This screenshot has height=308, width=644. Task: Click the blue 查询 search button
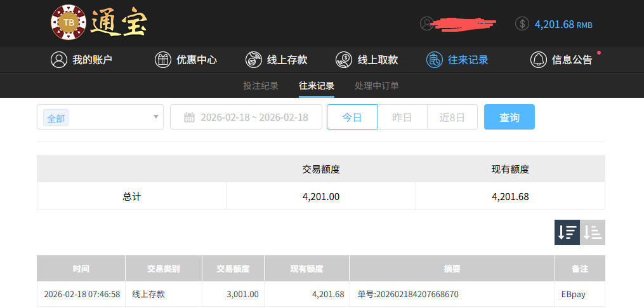[x=509, y=117]
